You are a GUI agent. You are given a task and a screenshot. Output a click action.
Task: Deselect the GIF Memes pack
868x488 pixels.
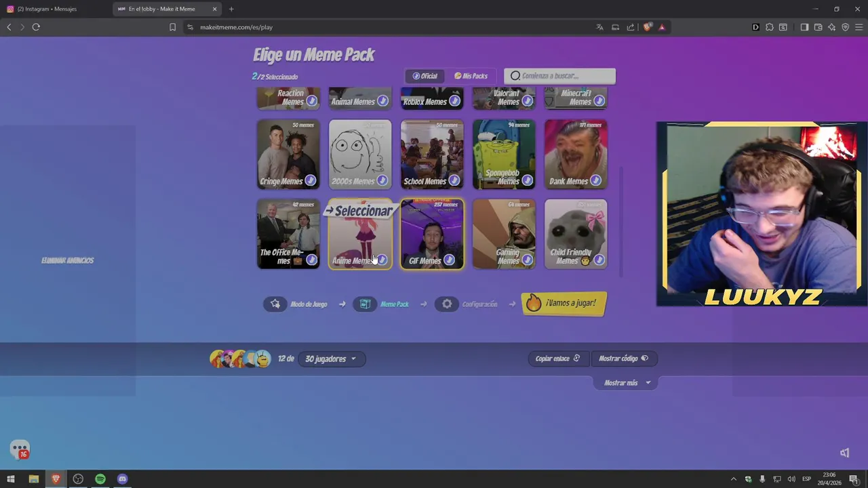click(x=432, y=233)
